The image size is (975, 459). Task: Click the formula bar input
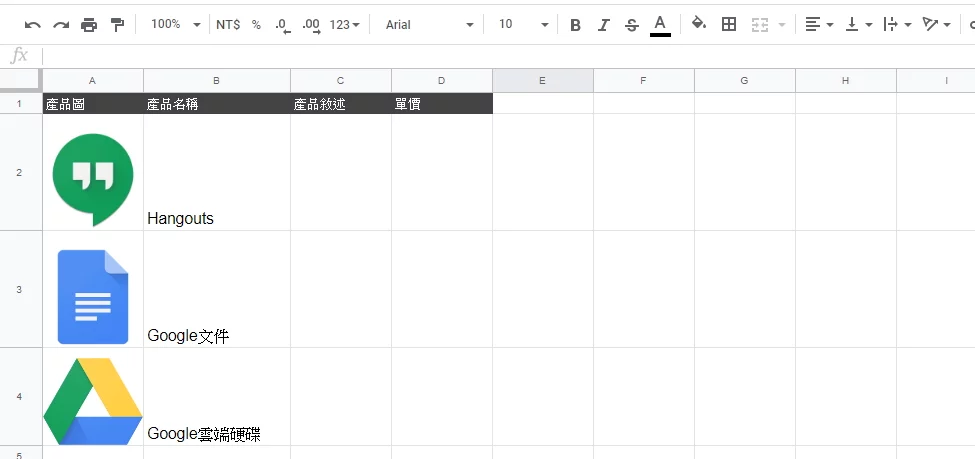[x=509, y=56]
